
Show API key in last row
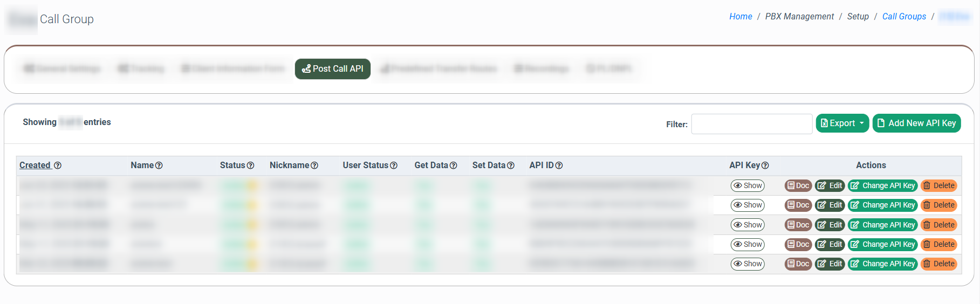(748, 264)
